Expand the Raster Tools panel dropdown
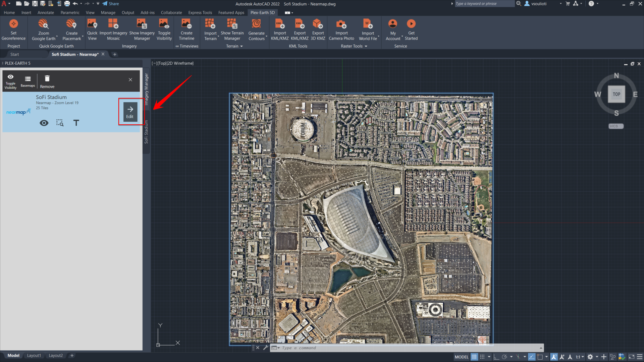644x362 pixels. [354, 46]
